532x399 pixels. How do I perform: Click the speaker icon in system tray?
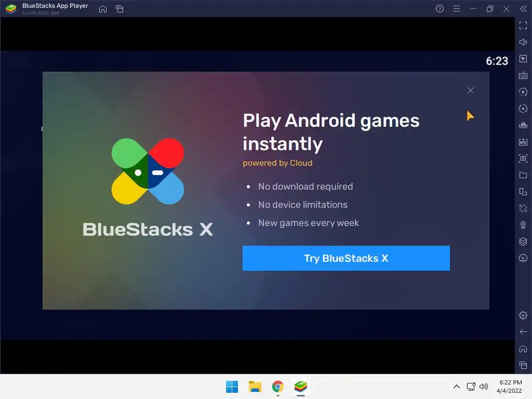[484, 387]
